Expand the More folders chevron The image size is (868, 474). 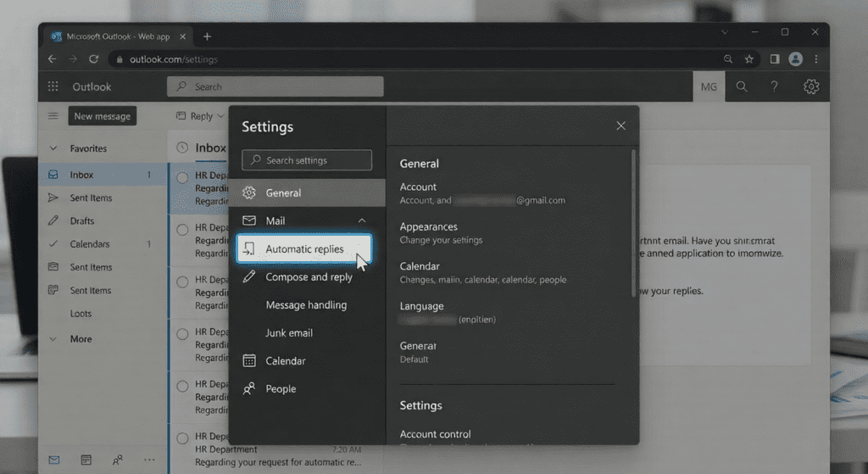pos(53,339)
